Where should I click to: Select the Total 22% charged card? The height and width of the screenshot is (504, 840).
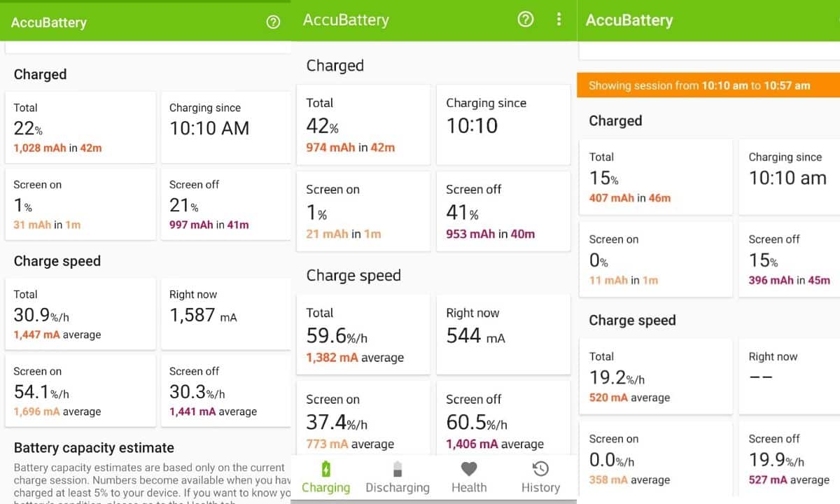(80, 127)
